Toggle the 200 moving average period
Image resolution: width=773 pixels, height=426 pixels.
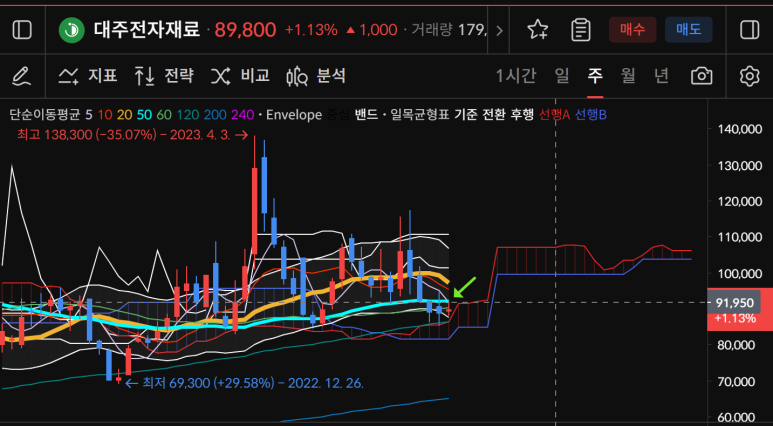click(215, 115)
